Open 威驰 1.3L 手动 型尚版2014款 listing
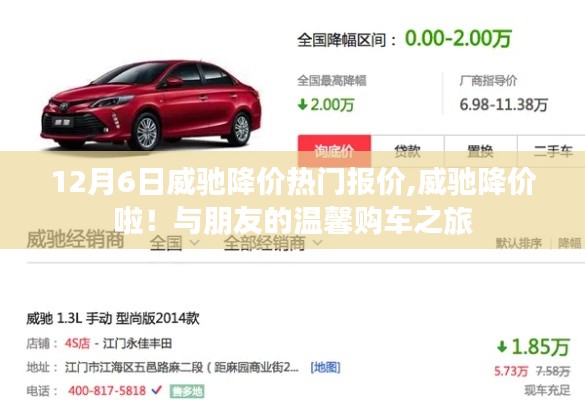The height and width of the screenshot is (400, 585). point(113,318)
